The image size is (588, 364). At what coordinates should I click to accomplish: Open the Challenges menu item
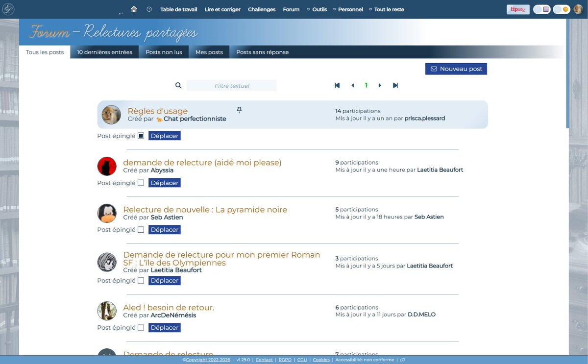(x=262, y=9)
